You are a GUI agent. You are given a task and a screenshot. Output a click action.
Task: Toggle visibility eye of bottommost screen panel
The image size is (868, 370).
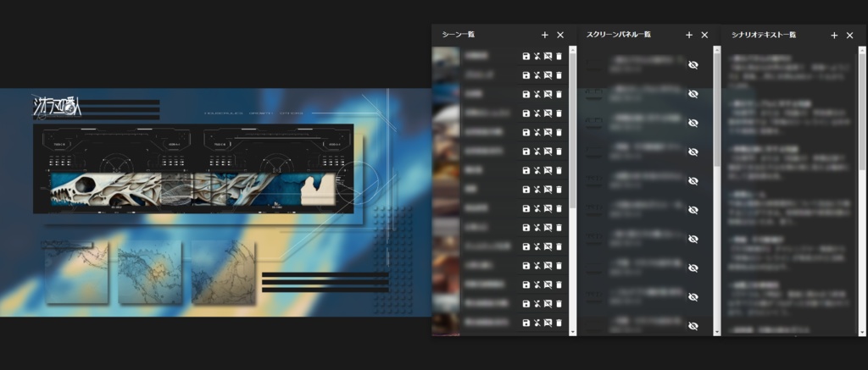(693, 326)
